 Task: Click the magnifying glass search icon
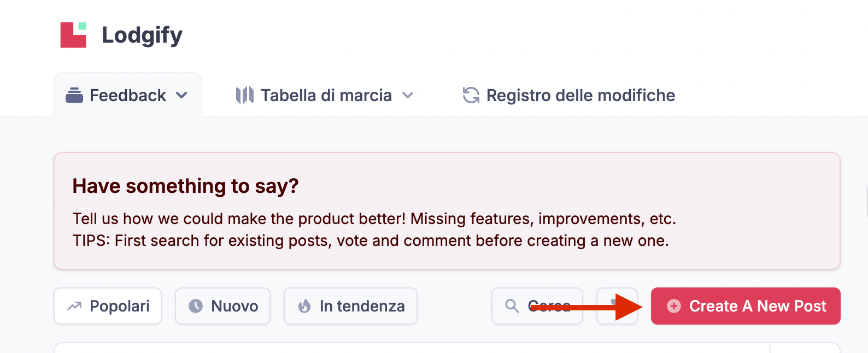[x=512, y=306]
